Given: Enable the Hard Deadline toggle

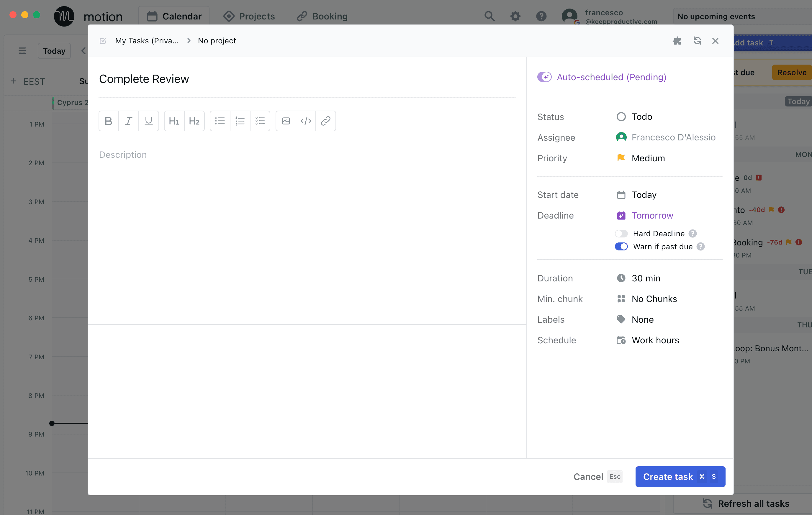Looking at the screenshot, I should point(621,233).
